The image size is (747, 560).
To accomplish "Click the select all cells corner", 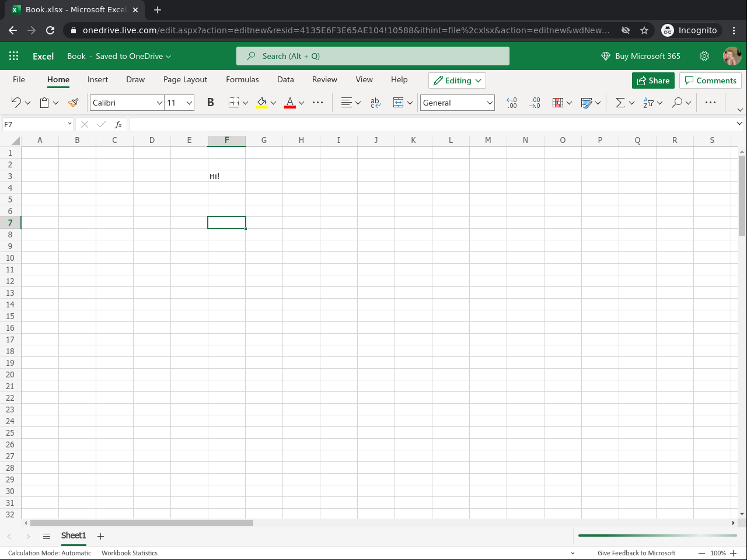I will [11, 141].
